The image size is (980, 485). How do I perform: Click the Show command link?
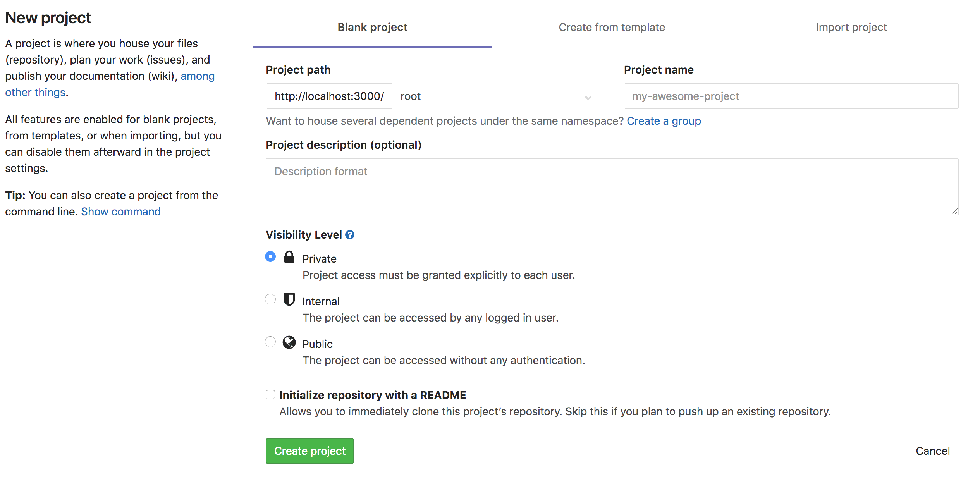point(120,212)
